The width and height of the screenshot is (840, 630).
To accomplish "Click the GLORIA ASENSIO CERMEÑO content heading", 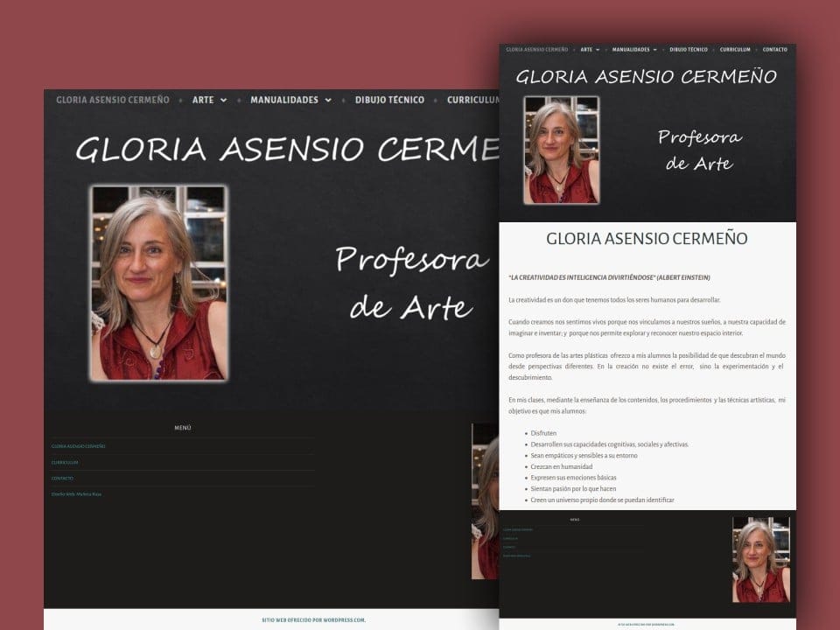I will (x=648, y=238).
